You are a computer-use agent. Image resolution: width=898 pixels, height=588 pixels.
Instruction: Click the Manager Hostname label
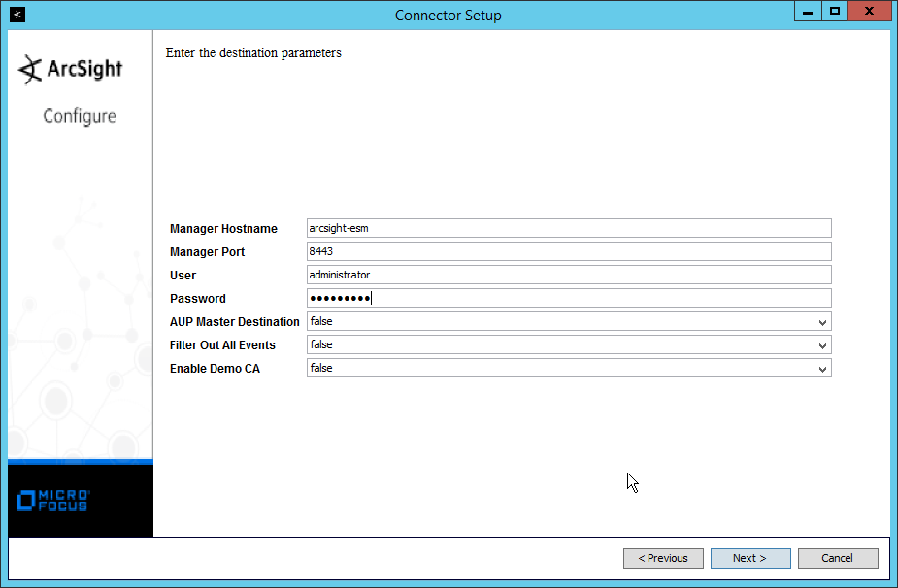(223, 229)
